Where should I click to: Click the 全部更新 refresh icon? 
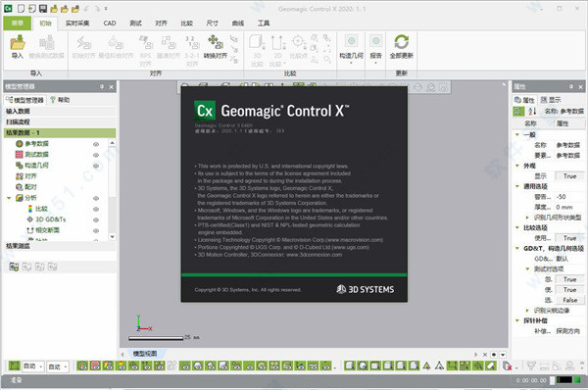(401, 42)
